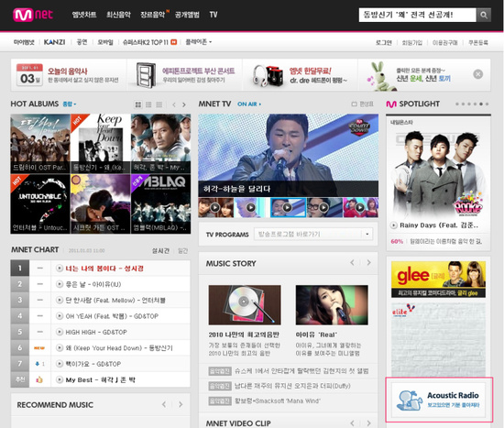Open the TV Programs dropdown list

pyautogui.click(x=313, y=234)
